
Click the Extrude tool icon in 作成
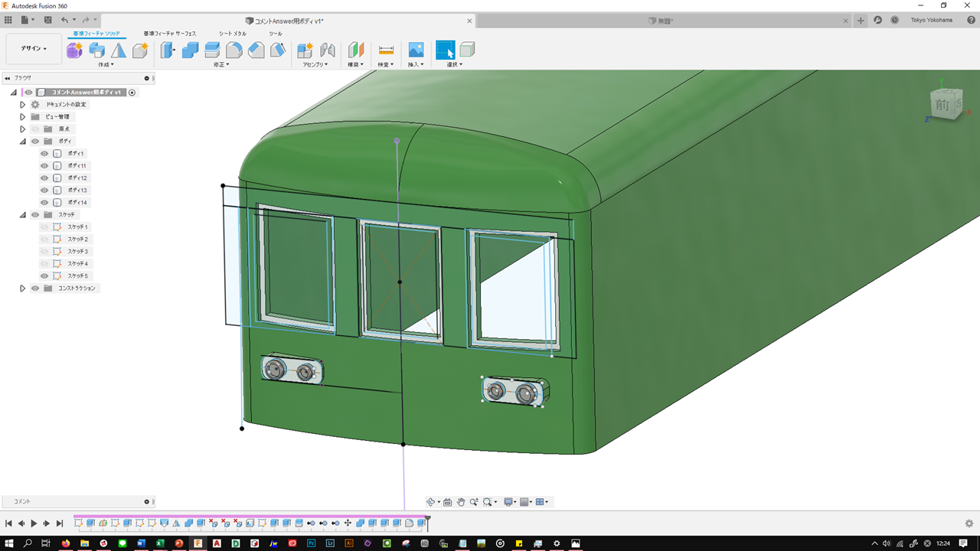96,51
